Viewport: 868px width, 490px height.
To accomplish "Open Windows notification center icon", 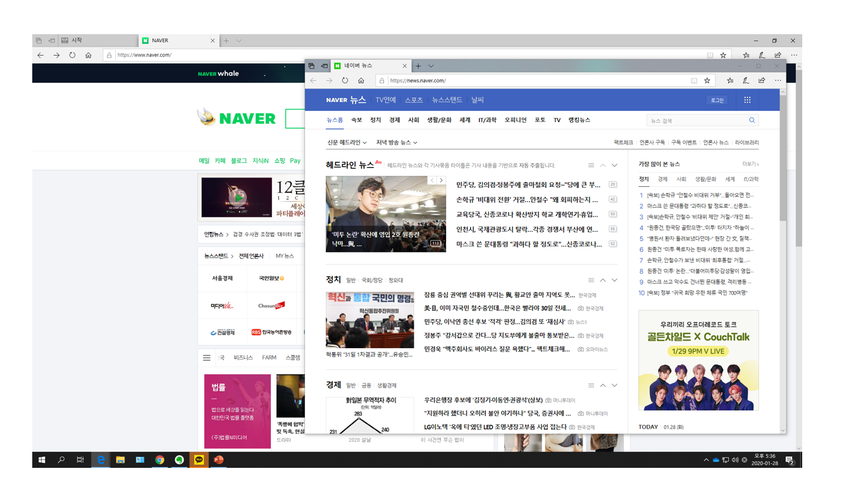I will (790, 460).
